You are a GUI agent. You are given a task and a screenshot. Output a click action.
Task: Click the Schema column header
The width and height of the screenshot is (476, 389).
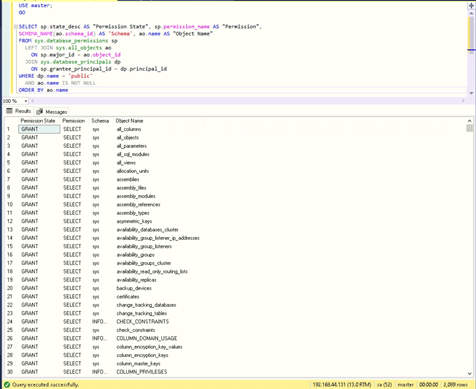(101, 121)
